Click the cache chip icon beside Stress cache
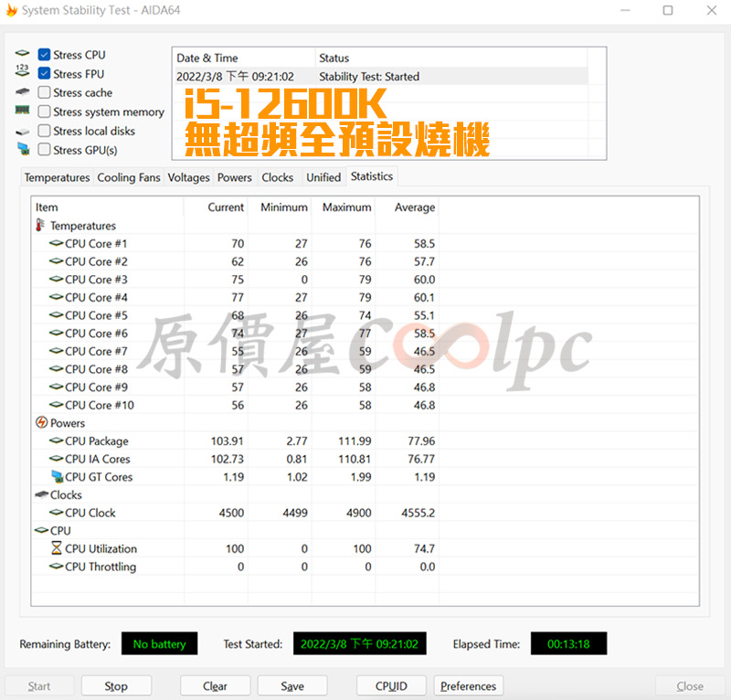 [x=22, y=91]
